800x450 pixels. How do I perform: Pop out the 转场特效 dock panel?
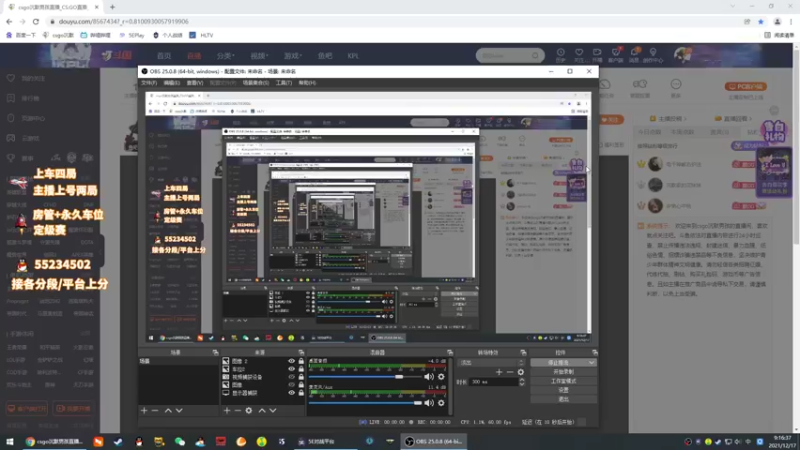(x=523, y=353)
